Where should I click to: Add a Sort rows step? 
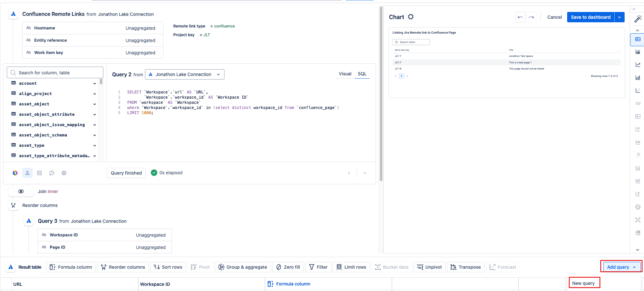tap(168, 267)
